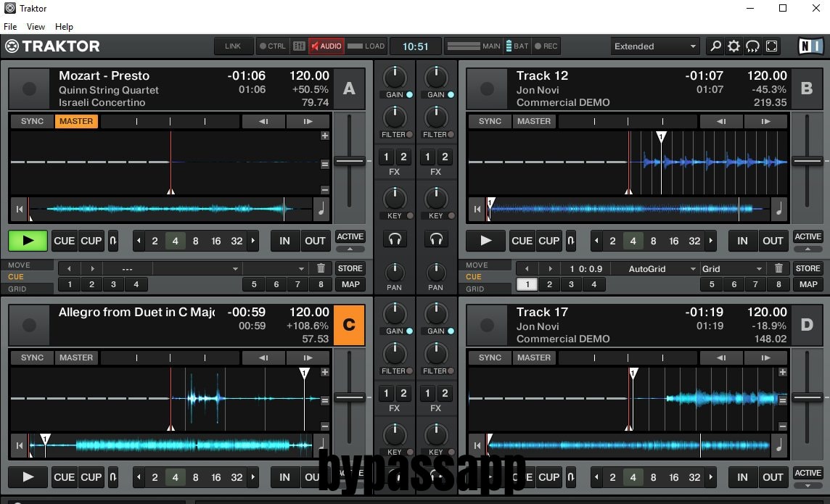Viewport: 830px width, 504px height.
Task: Click STORE button on Deck A
Action: click(x=350, y=268)
